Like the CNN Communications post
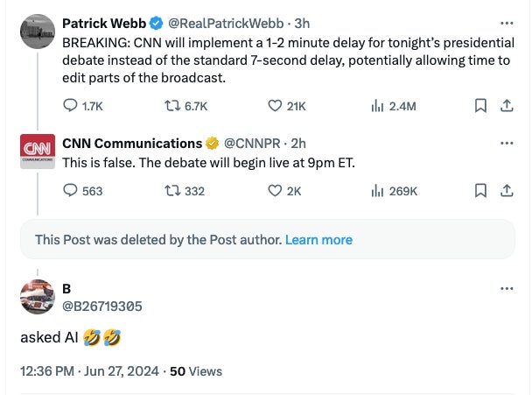 coord(274,190)
